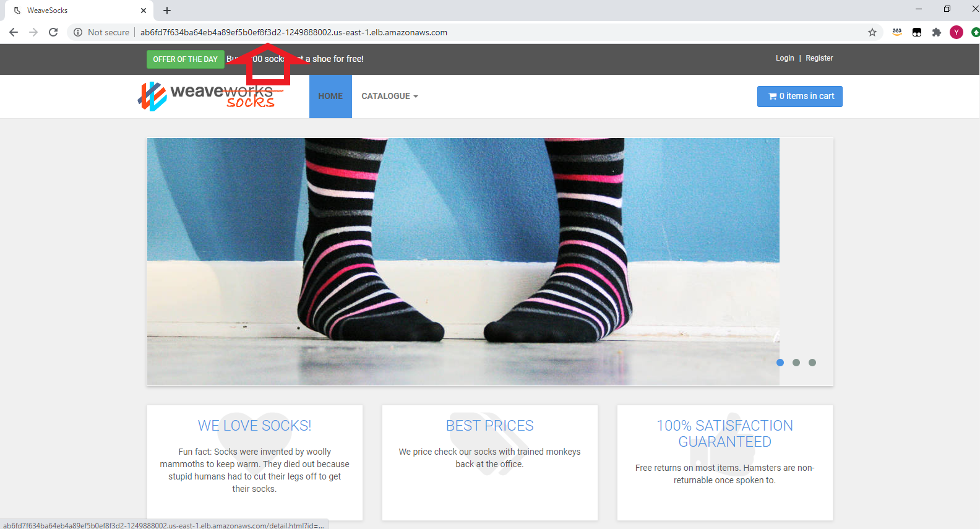The image size is (980, 529).
Task: Open the 0 items in cart button
Action: (x=800, y=97)
